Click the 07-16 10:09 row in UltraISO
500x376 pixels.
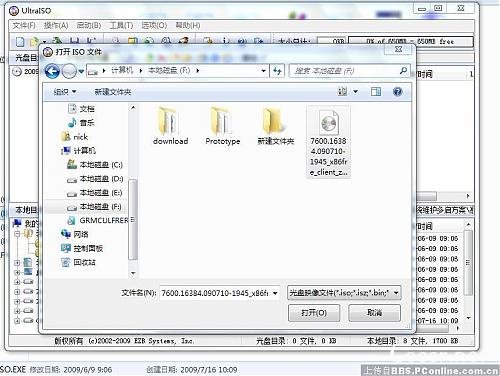438,321
